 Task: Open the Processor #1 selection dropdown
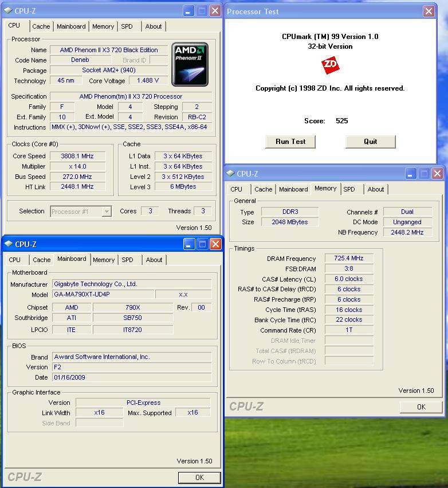click(107, 212)
